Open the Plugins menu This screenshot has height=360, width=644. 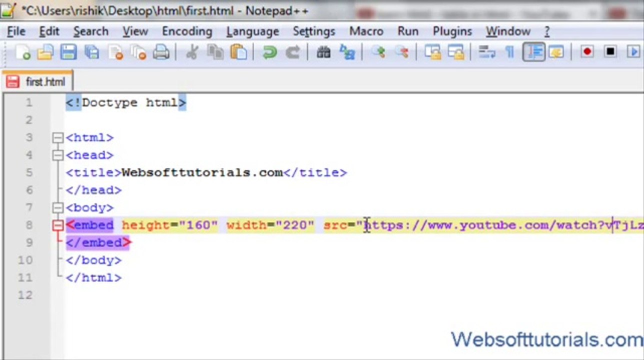click(452, 31)
